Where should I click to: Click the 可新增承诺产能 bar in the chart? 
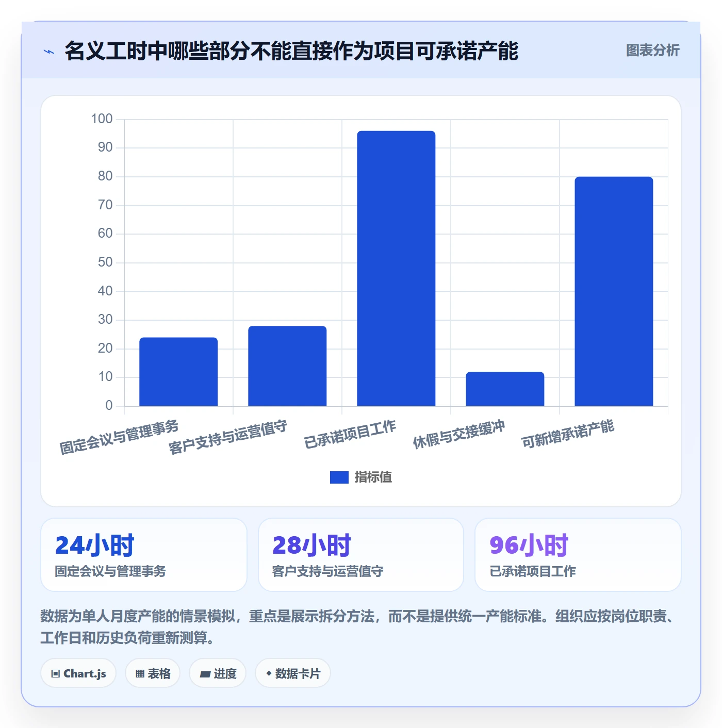click(x=614, y=291)
